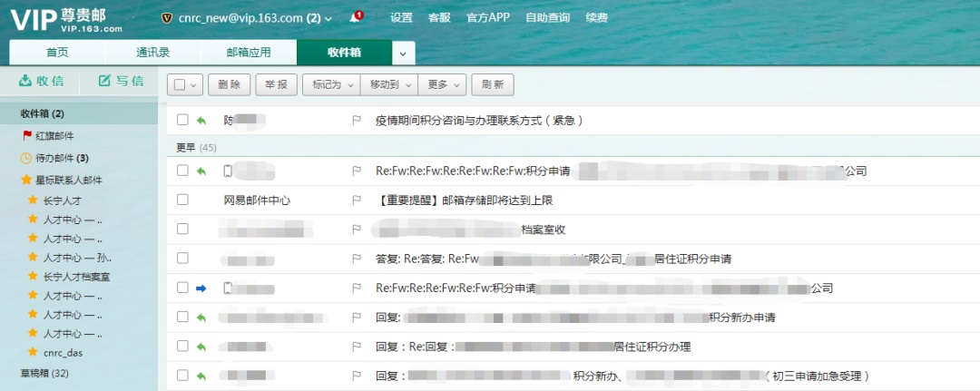
Task: Click the V shield icon beside the account name
Action: point(166,18)
